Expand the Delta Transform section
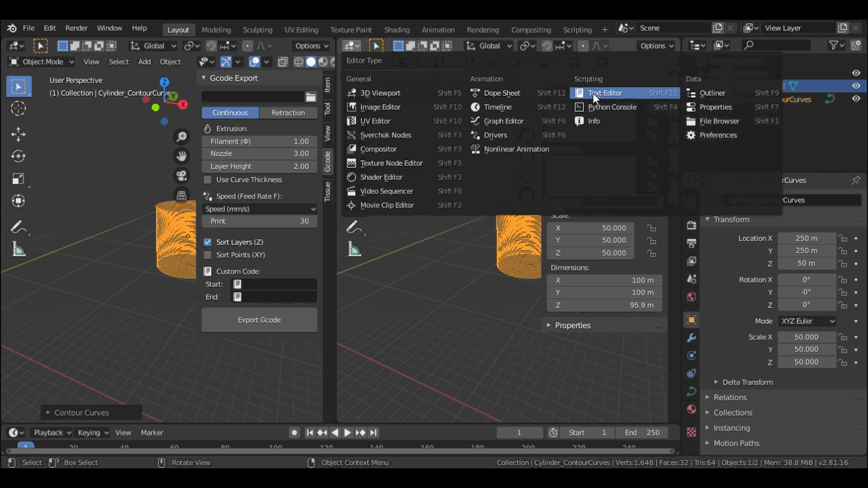The height and width of the screenshot is (488, 868). click(747, 382)
